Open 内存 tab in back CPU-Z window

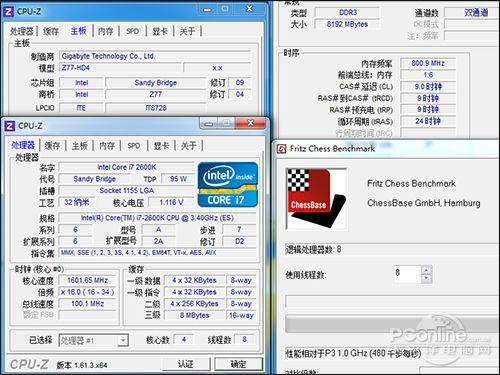106,31
